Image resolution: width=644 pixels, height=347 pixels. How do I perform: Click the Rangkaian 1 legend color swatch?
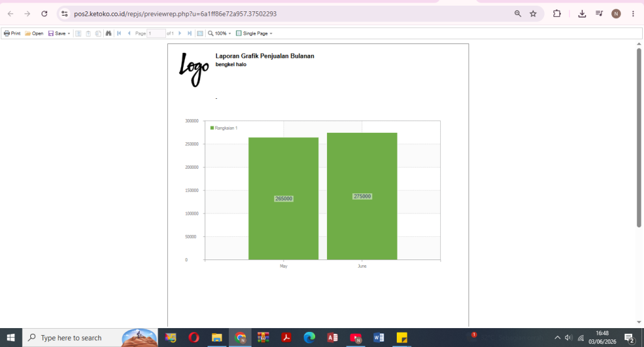tap(212, 128)
